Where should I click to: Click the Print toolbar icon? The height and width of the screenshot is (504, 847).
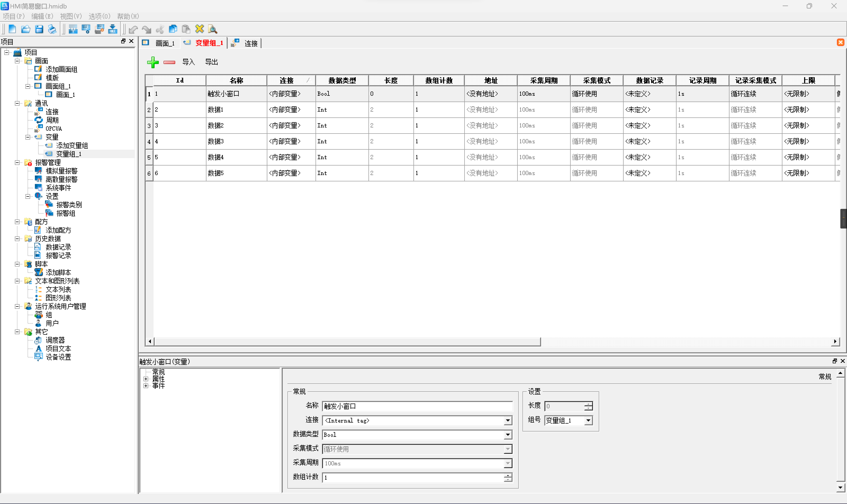point(52,29)
